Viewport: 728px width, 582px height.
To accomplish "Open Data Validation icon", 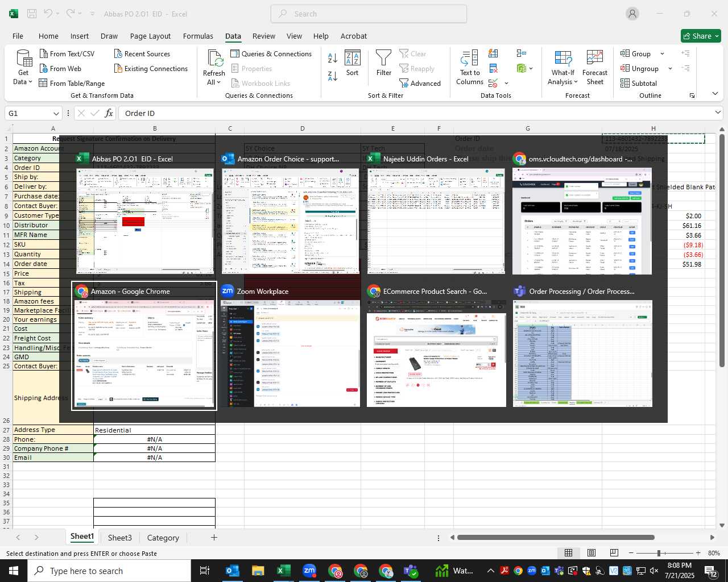I will pyautogui.click(x=493, y=83).
